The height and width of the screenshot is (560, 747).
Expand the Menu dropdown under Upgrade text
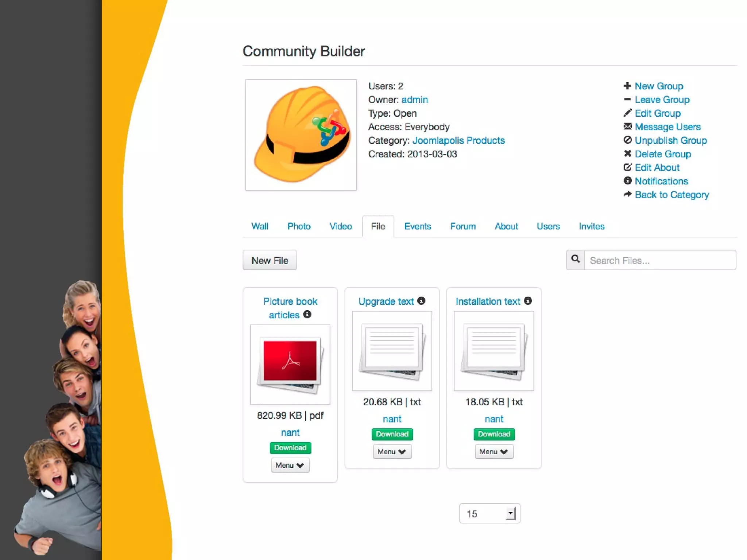(x=392, y=452)
